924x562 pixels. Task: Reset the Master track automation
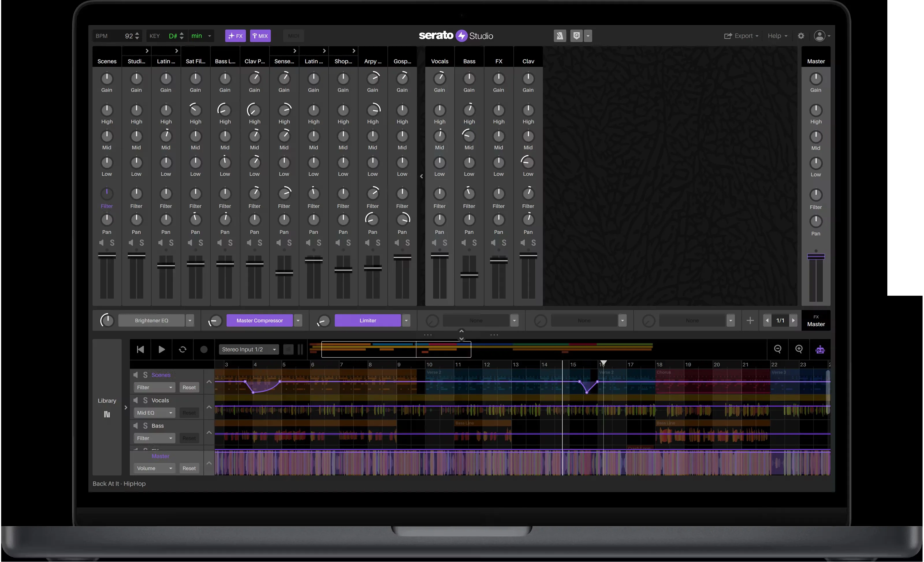pyautogui.click(x=189, y=469)
